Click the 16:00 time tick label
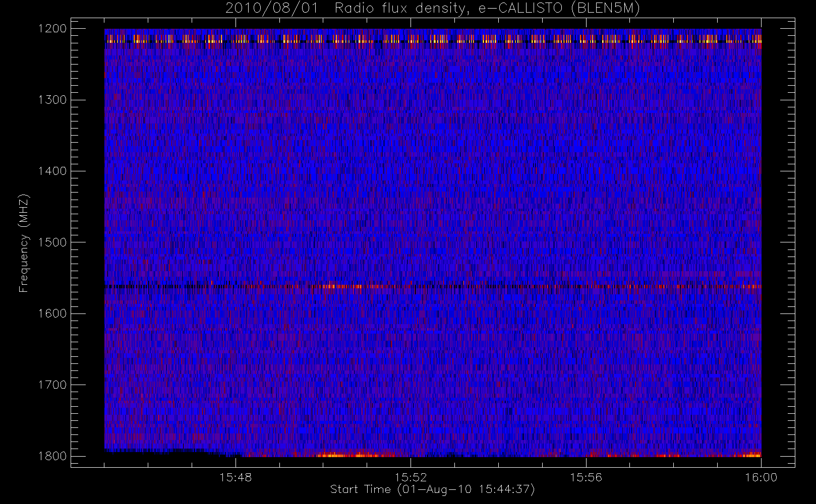 click(x=761, y=477)
